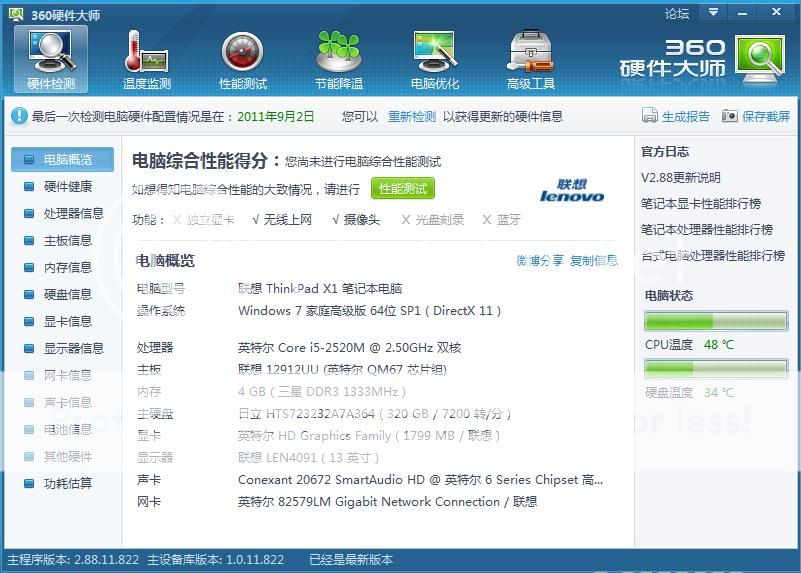Click the 联想 ThinkPad X1 笔记本电脑 model text
Screen dimensions: 801x573
(320, 289)
